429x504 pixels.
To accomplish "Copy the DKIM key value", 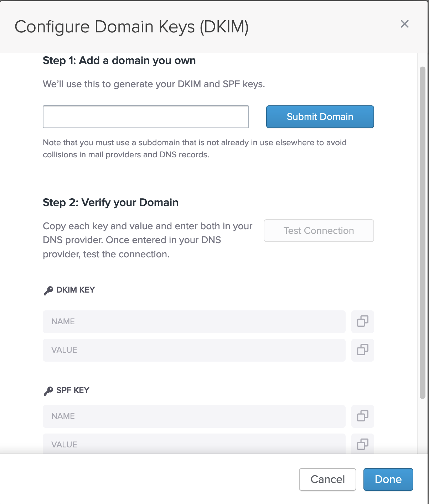I will pyautogui.click(x=362, y=350).
